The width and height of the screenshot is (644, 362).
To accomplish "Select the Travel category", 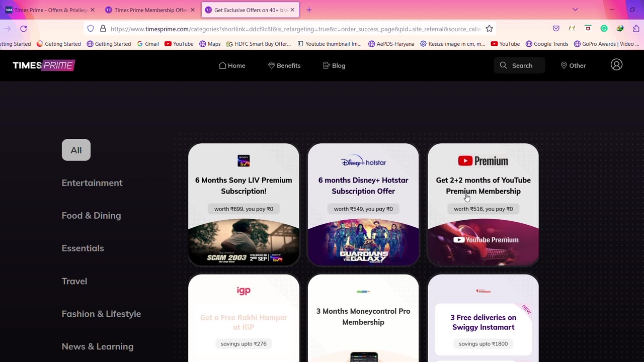I will [x=74, y=281].
